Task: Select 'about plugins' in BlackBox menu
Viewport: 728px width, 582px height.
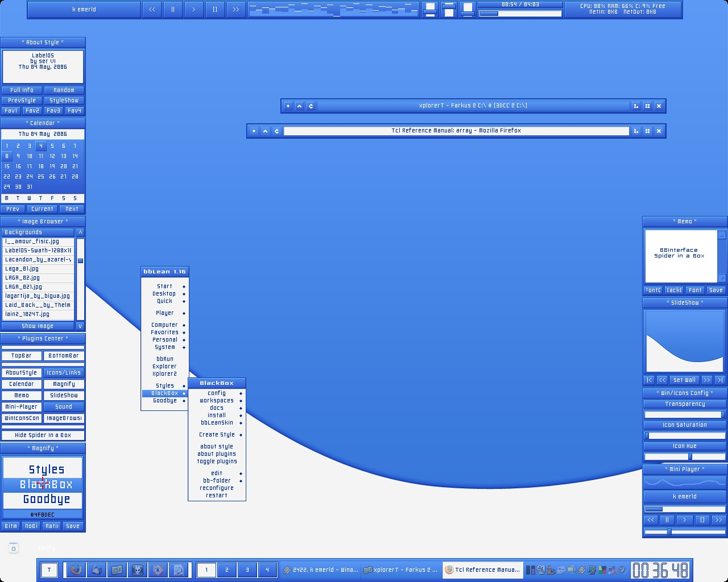Action: coord(217,454)
